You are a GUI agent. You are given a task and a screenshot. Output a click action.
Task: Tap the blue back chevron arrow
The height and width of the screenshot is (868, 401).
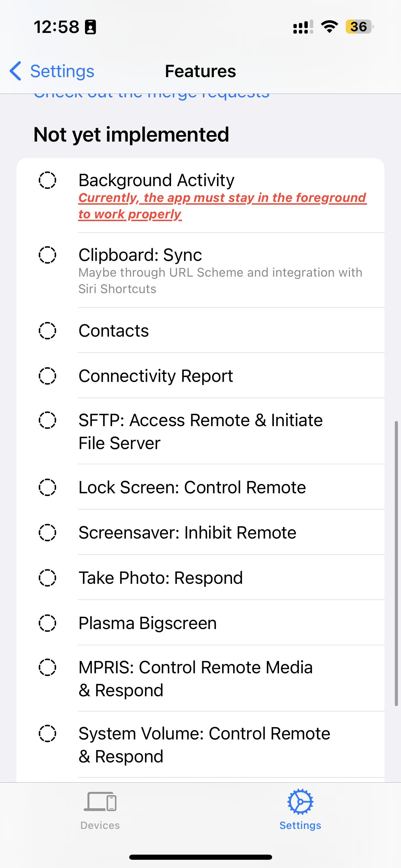[x=16, y=71]
